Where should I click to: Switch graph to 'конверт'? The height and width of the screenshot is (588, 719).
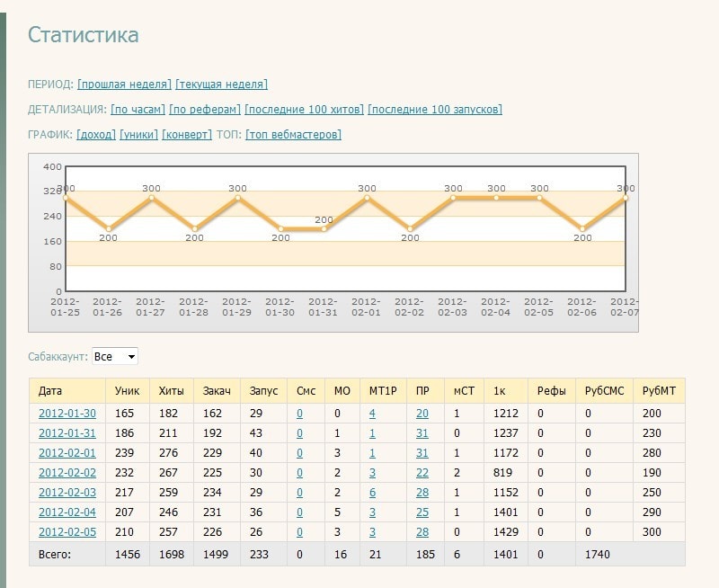187,135
